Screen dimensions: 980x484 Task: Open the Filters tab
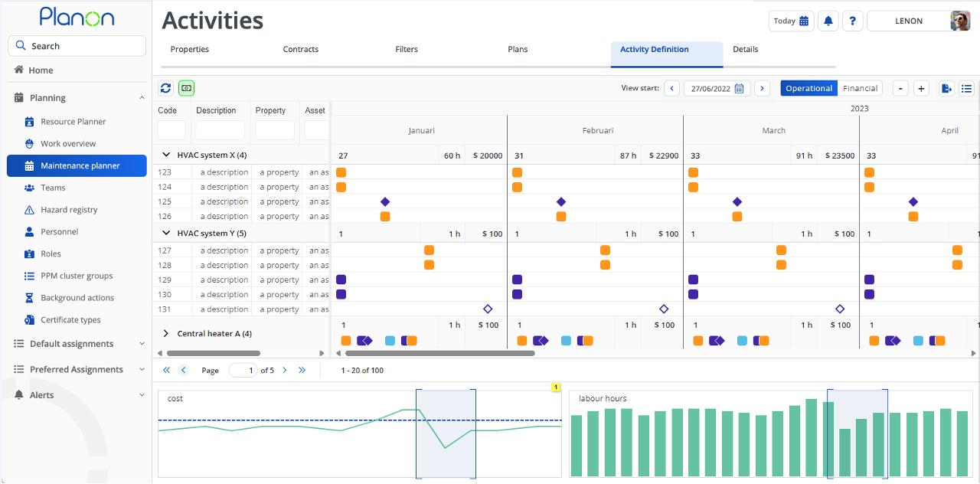pos(407,49)
